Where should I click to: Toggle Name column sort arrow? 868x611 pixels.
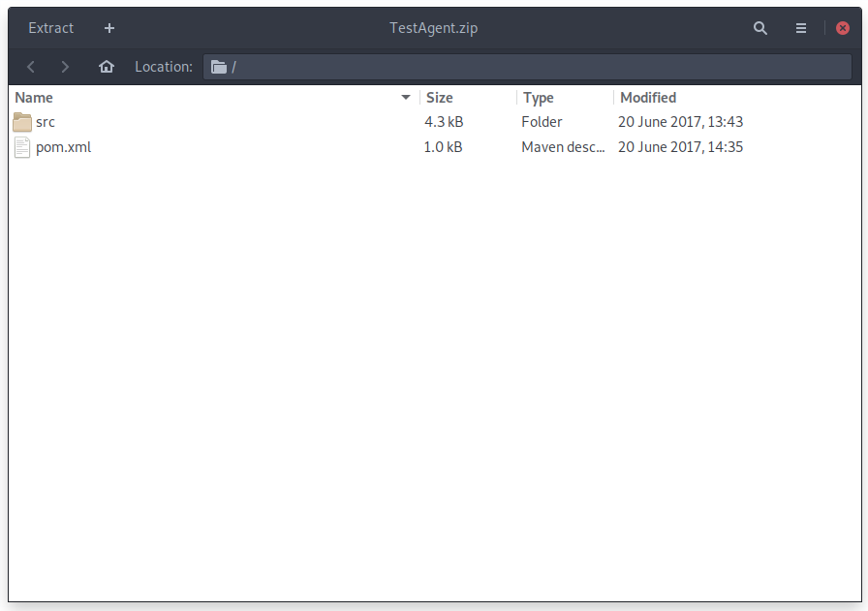point(406,98)
